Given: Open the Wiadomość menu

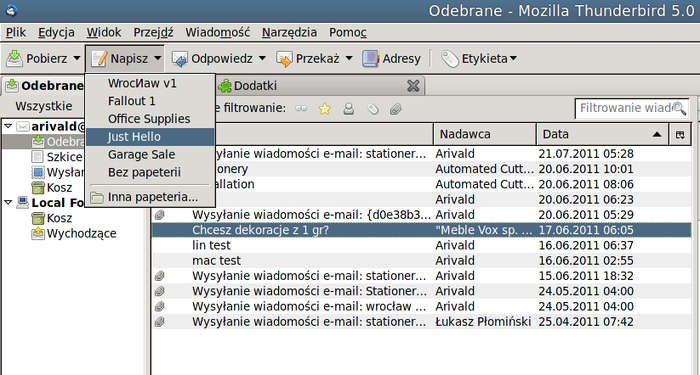Looking at the screenshot, I should point(218,32).
